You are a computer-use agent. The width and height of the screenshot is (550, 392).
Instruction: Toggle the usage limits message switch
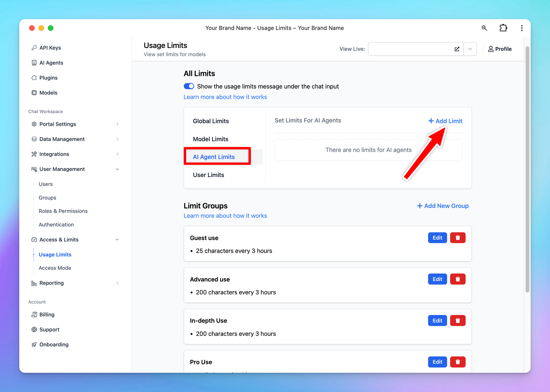click(189, 86)
